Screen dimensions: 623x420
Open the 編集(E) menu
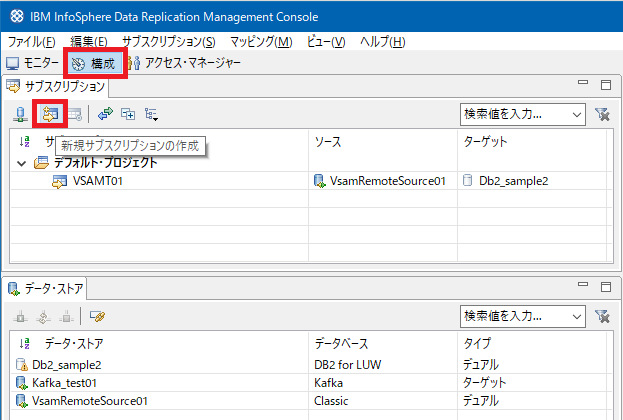[89, 42]
